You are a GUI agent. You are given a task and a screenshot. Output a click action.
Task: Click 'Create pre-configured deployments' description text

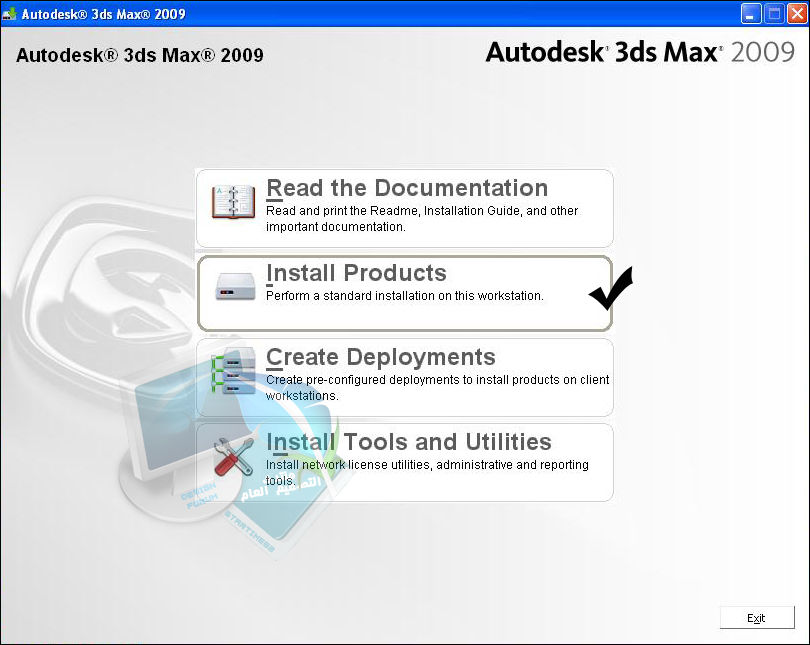tap(437, 388)
